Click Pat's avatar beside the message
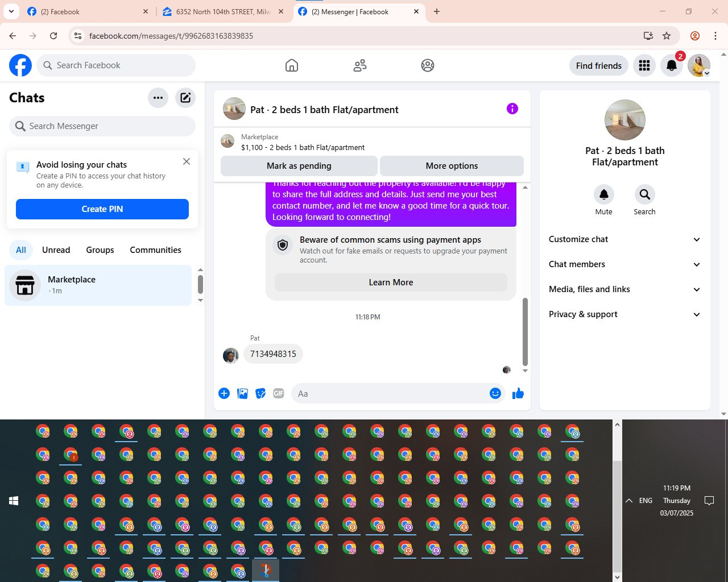 231,356
